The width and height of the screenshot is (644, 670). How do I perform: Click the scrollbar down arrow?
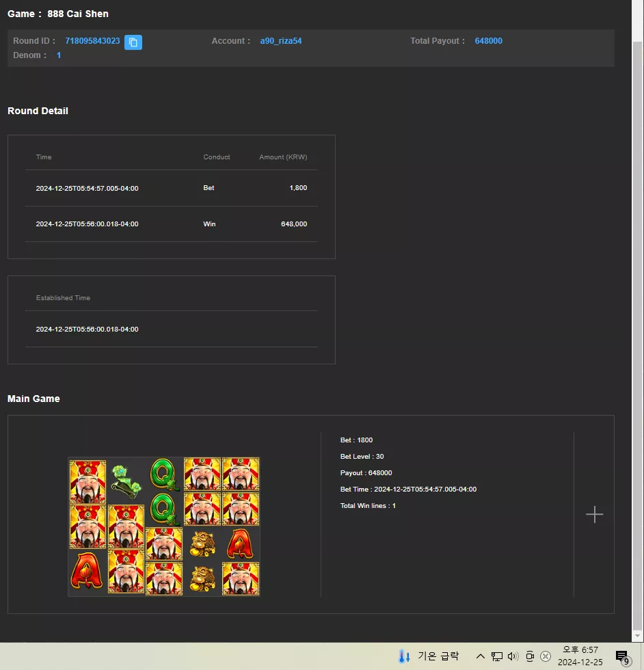[x=637, y=636]
